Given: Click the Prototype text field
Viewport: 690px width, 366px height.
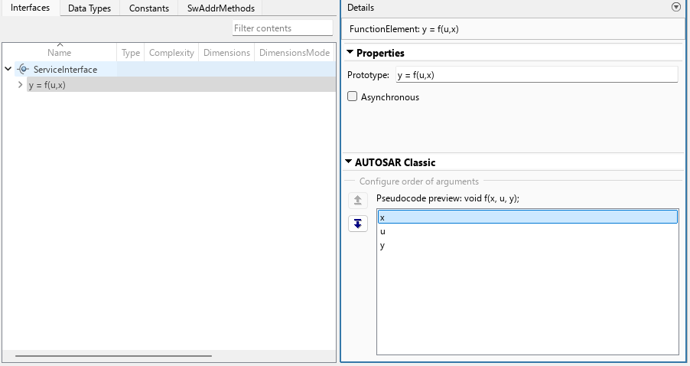Looking at the screenshot, I should point(536,75).
